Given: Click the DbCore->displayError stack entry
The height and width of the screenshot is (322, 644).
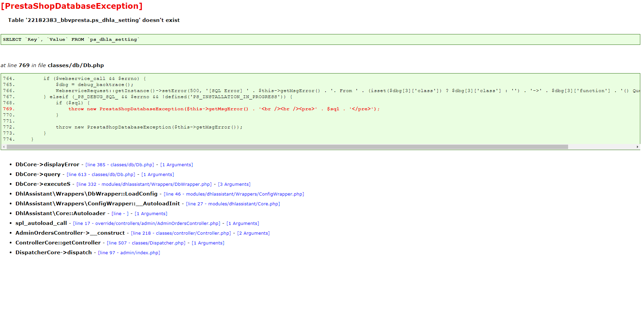Looking at the screenshot, I should 47,165.
